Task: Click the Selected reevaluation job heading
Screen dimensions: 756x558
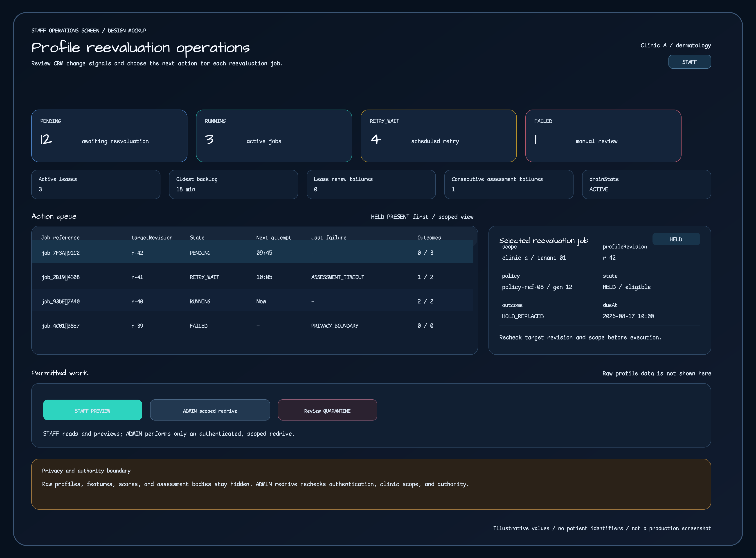Action: 544,241
